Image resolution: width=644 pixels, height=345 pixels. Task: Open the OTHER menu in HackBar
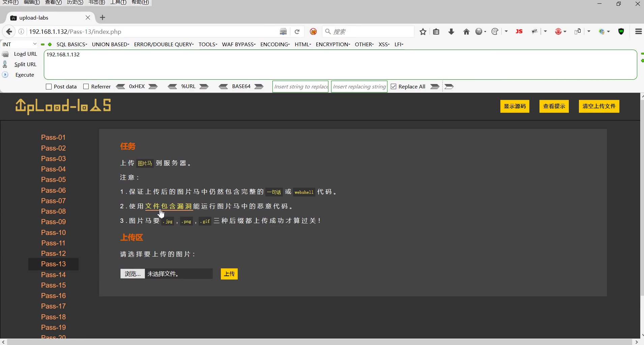coord(364,44)
